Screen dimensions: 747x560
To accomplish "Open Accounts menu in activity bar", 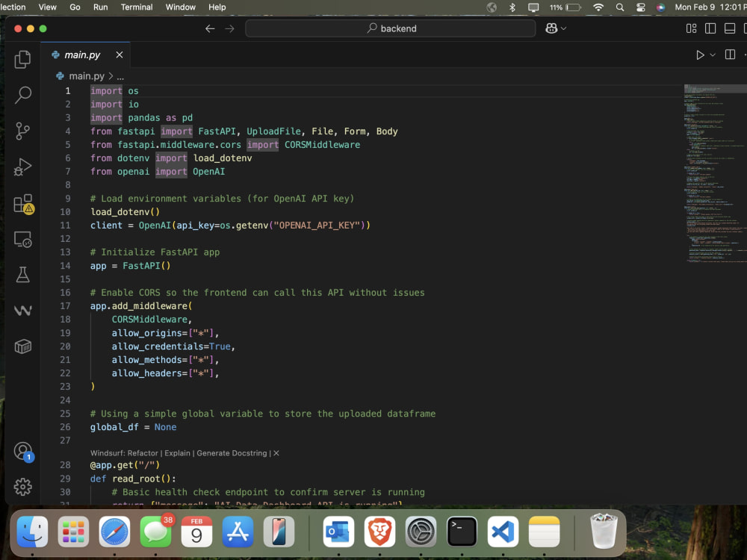I will click(x=23, y=451).
